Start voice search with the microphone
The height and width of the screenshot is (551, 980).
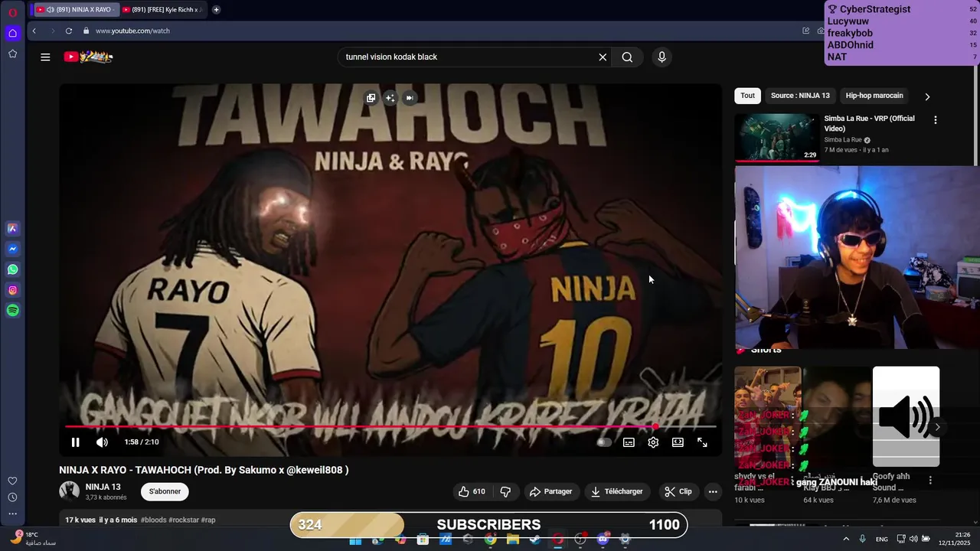tap(662, 57)
